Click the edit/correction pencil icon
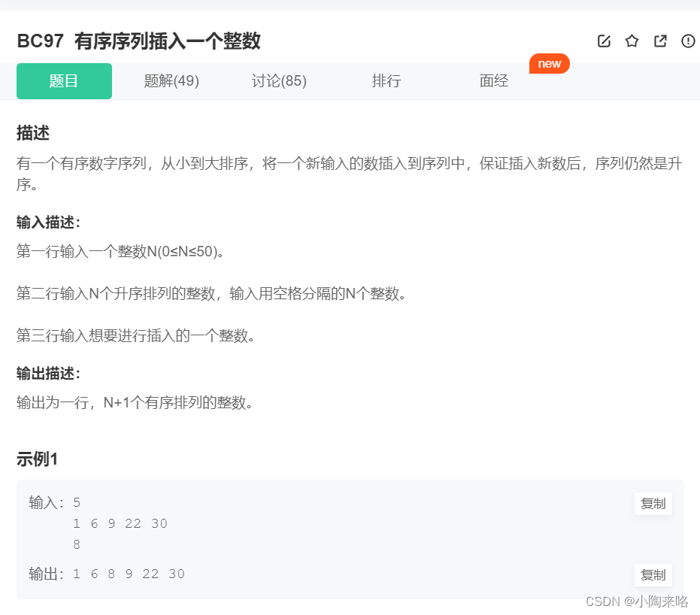 604,41
